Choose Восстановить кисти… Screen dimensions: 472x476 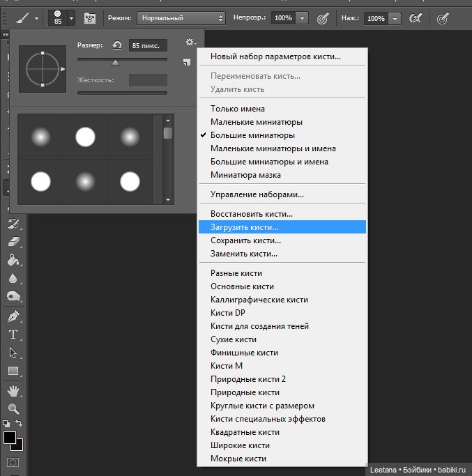click(x=282, y=214)
